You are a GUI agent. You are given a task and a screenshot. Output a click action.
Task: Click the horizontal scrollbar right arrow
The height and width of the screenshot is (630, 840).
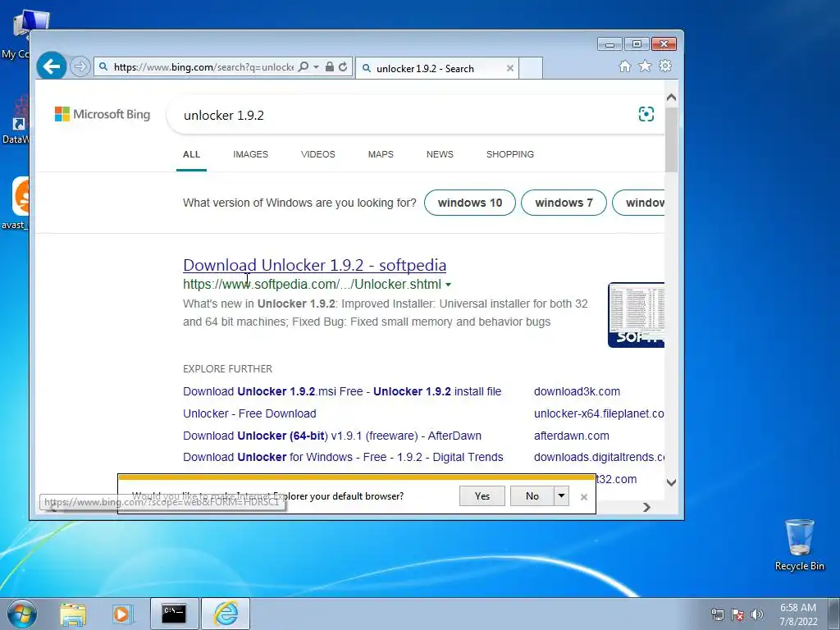pyautogui.click(x=646, y=507)
